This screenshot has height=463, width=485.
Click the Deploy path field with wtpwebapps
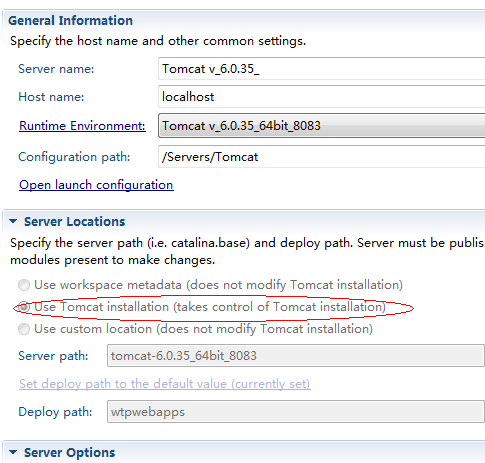tap(296, 412)
